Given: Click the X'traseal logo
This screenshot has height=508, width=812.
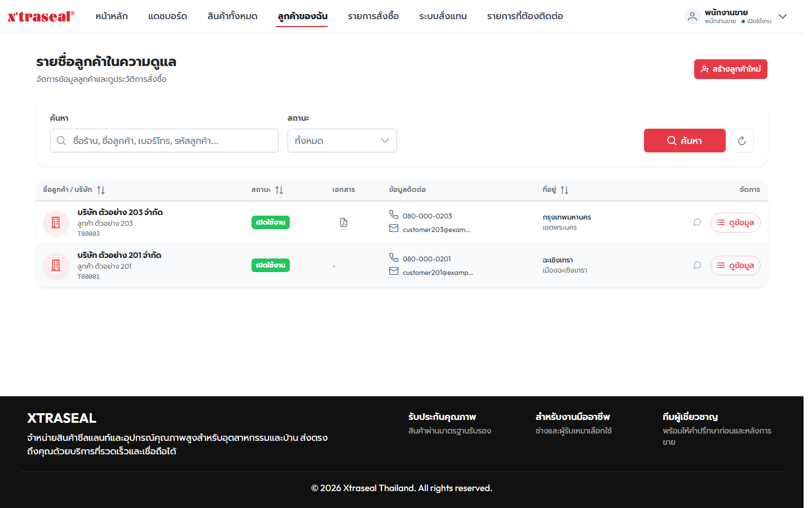Looking at the screenshot, I should (x=41, y=16).
